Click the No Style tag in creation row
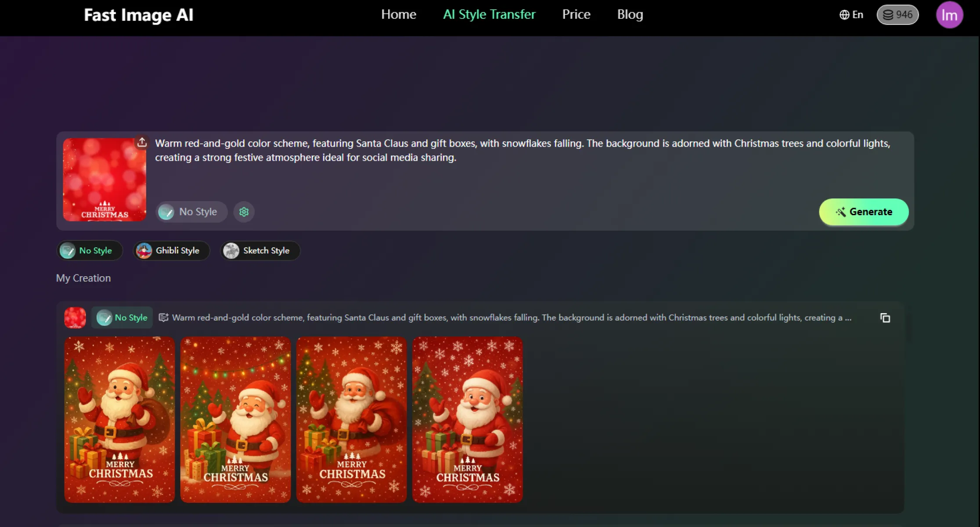The image size is (980, 527). pyautogui.click(x=122, y=318)
